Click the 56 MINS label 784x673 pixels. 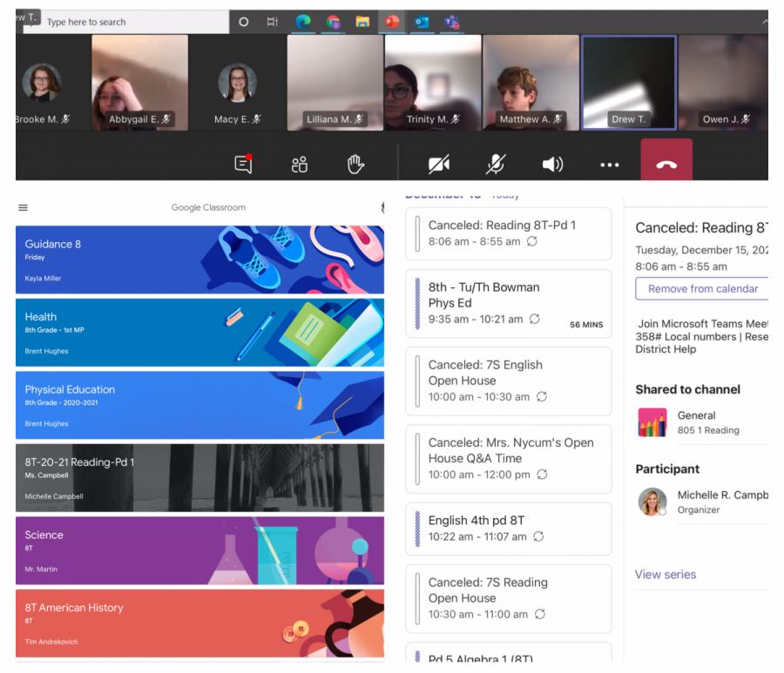(586, 325)
